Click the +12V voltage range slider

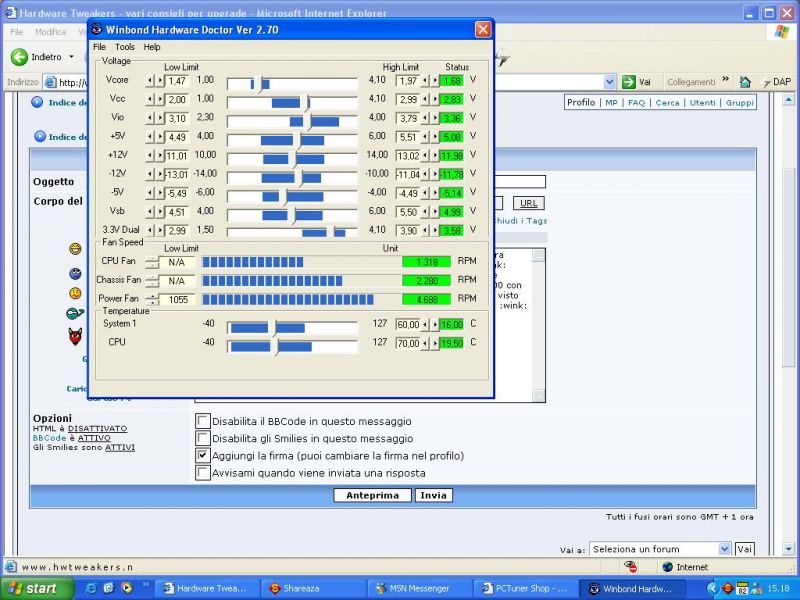(x=292, y=159)
